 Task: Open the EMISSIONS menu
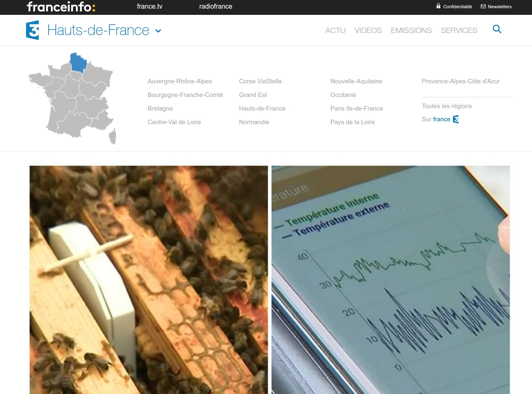click(411, 31)
